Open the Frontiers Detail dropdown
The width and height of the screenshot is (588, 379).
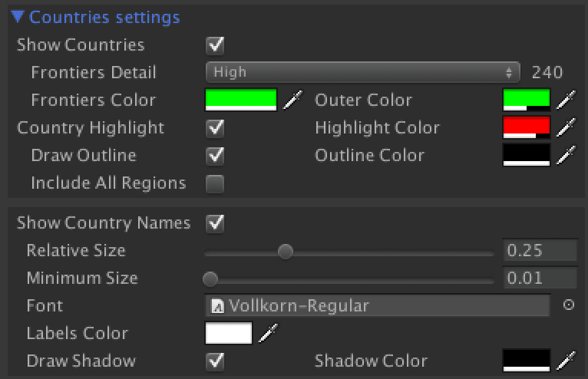pyautogui.click(x=363, y=72)
